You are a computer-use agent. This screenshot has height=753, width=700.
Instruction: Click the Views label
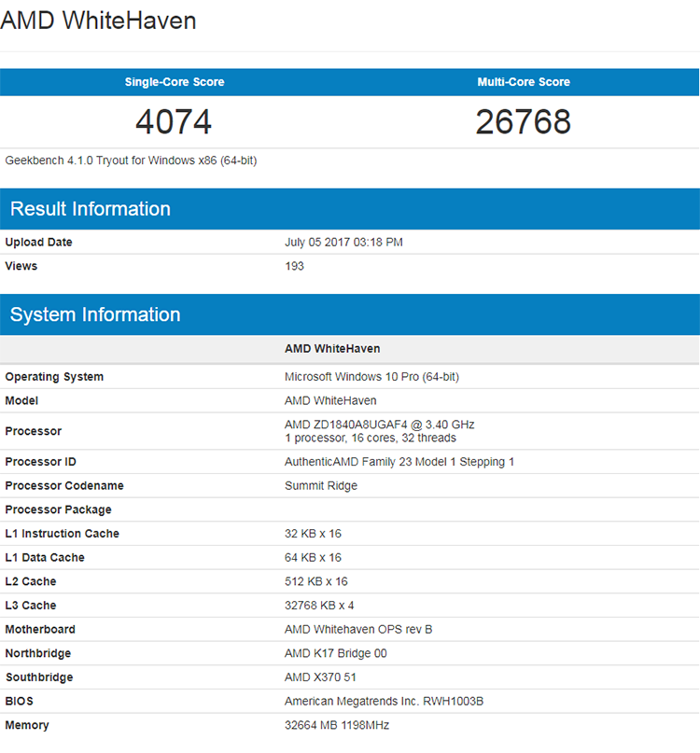(21, 266)
